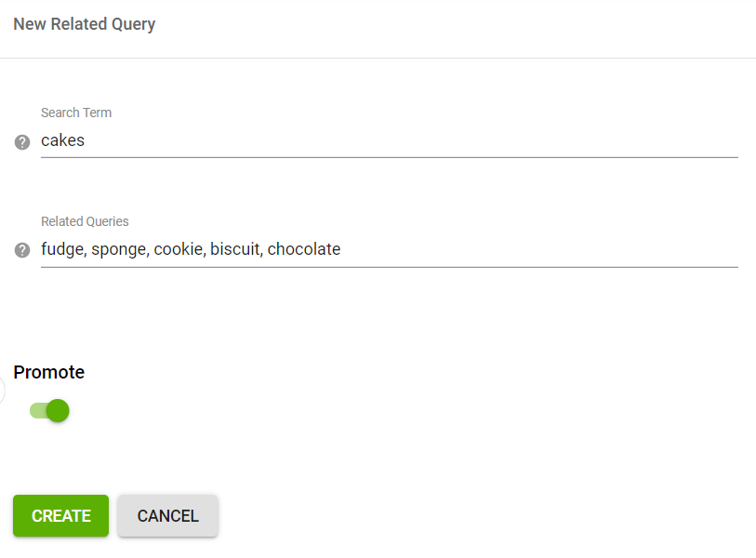The image size is (756, 558).
Task: Place cursor on "sponge" in Related Queries
Action: click(x=118, y=249)
